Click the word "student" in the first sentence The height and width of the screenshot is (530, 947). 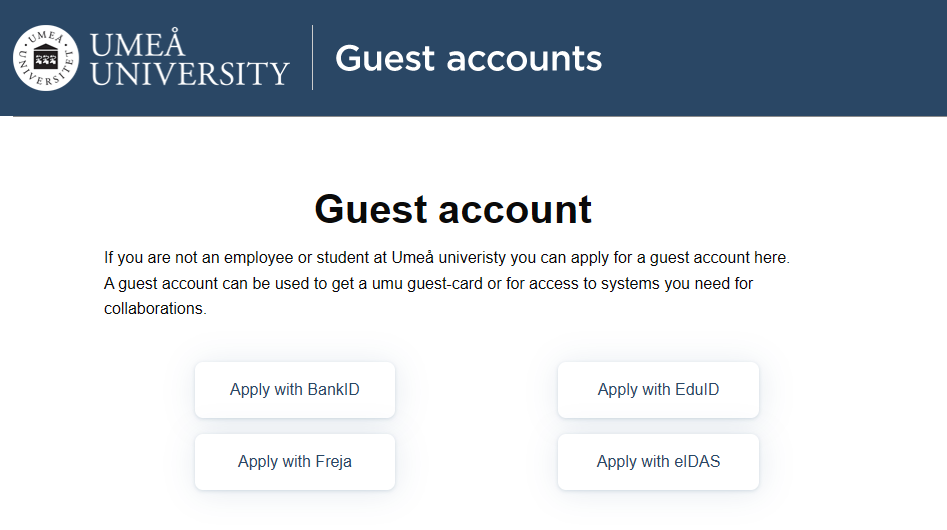pyautogui.click(x=341, y=258)
